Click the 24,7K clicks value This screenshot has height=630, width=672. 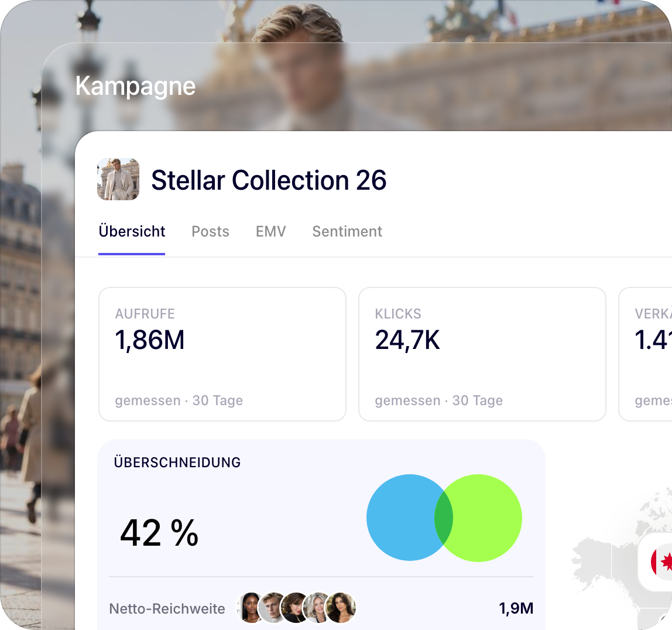pyautogui.click(x=407, y=340)
